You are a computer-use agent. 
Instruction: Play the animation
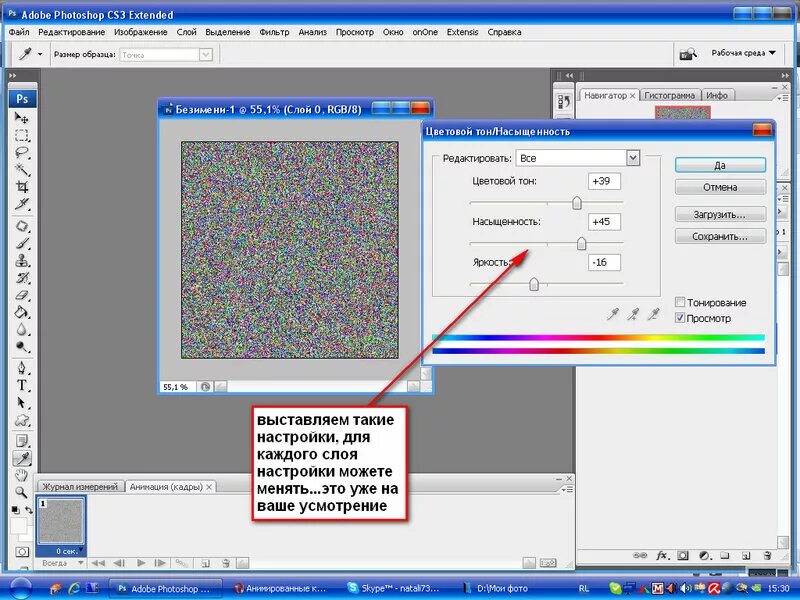(141, 563)
